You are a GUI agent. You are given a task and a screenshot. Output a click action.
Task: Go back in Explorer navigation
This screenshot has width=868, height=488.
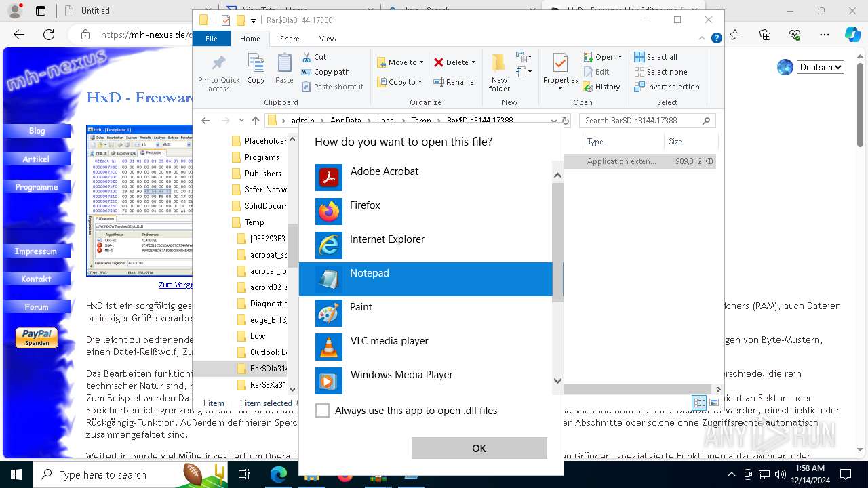[205, 121]
